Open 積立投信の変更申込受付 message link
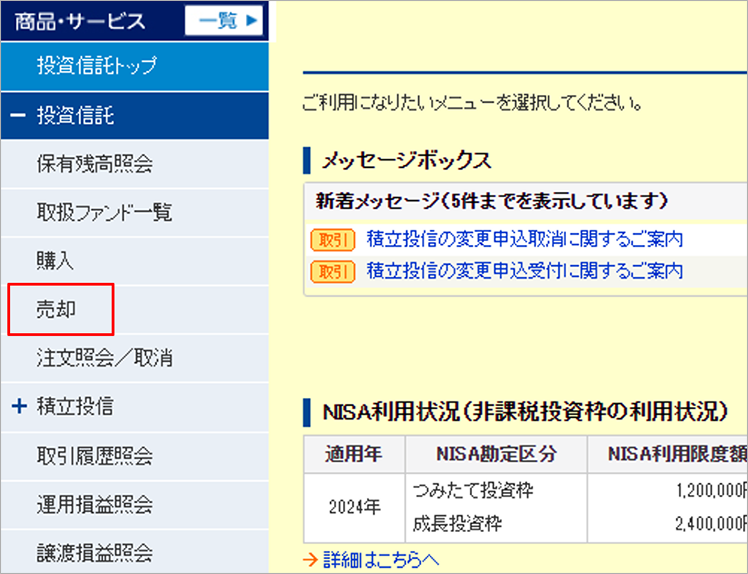This screenshot has width=748, height=574. pos(524,271)
